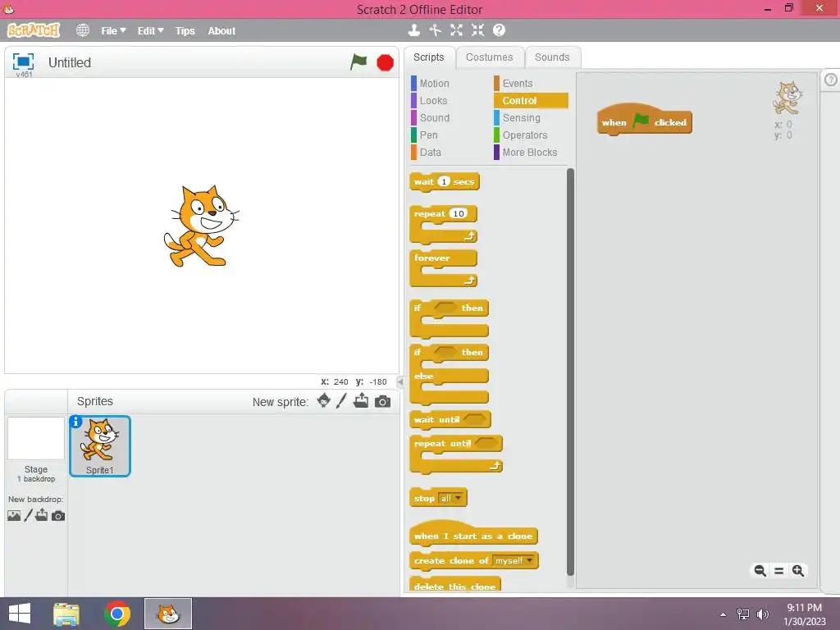The width and height of the screenshot is (840, 630).
Task: Select the Data block category
Action: (430, 152)
